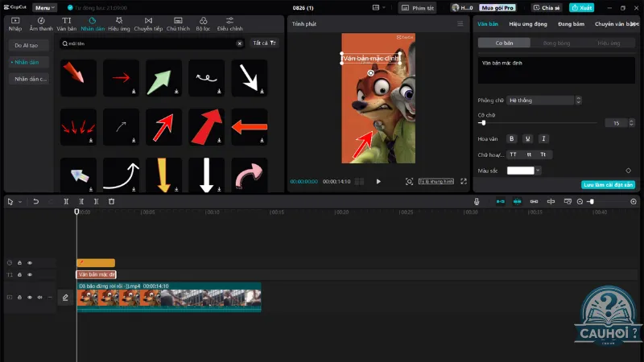
Task: Expand the text color dropdown arrow
Action: [x=538, y=171]
